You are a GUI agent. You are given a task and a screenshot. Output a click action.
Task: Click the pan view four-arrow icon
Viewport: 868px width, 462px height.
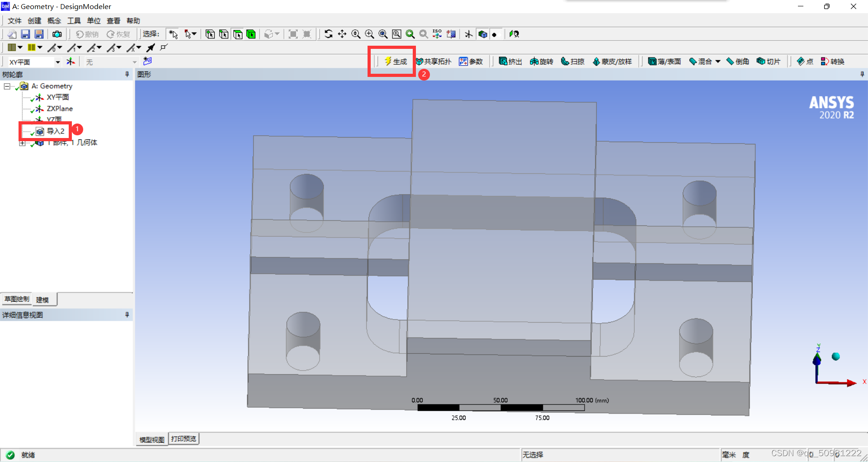(342, 34)
